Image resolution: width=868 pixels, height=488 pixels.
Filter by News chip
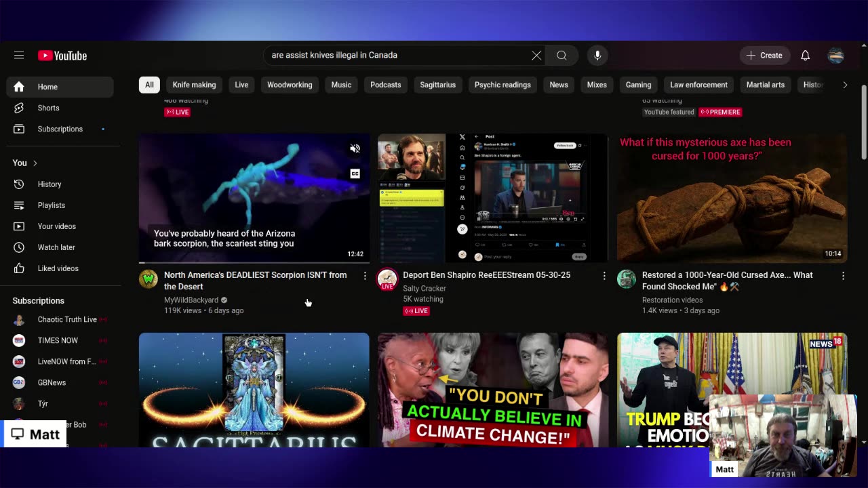(x=559, y=85)
